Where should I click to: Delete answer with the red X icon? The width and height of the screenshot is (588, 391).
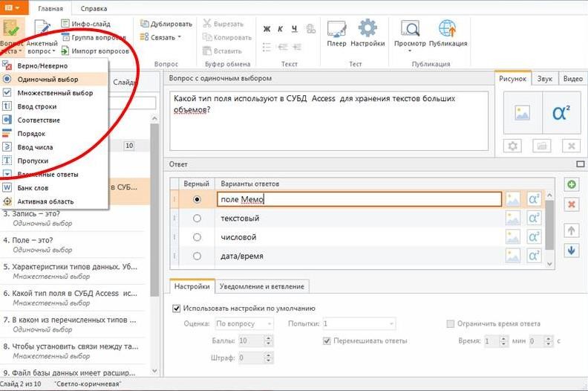[571, 204]
